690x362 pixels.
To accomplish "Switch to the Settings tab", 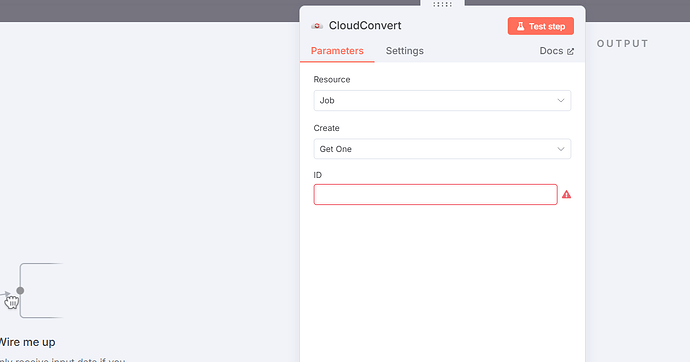I will 404,51.
